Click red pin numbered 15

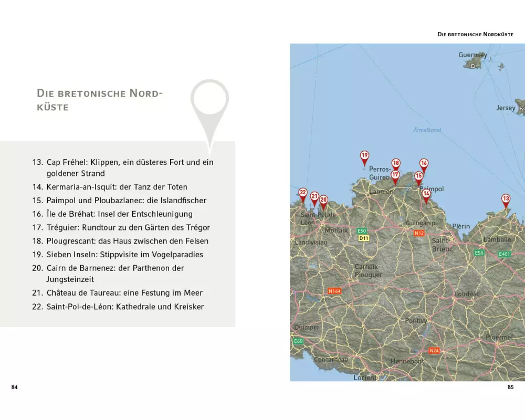click(418, 177)
